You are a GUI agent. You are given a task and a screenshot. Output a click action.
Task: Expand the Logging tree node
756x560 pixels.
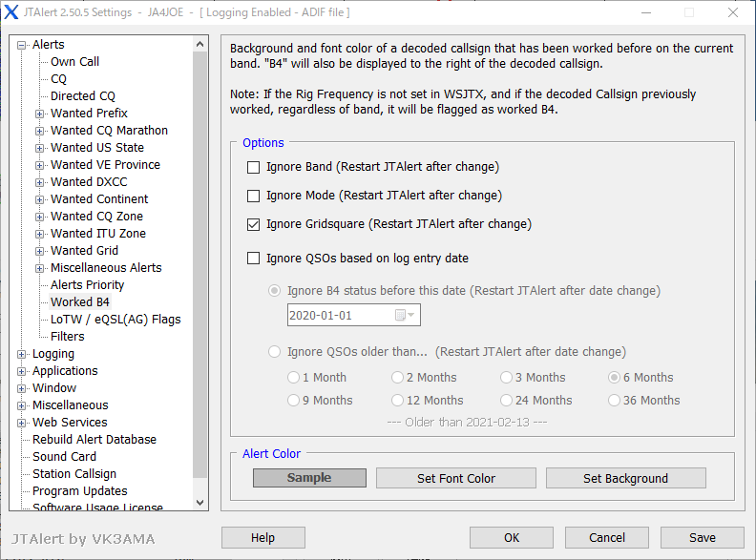(21, 354)
